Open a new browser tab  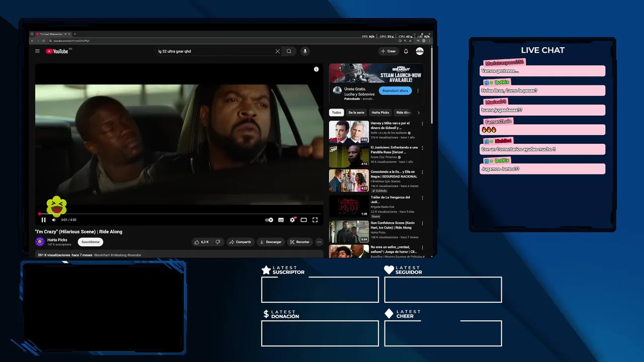tap(75, 34)
